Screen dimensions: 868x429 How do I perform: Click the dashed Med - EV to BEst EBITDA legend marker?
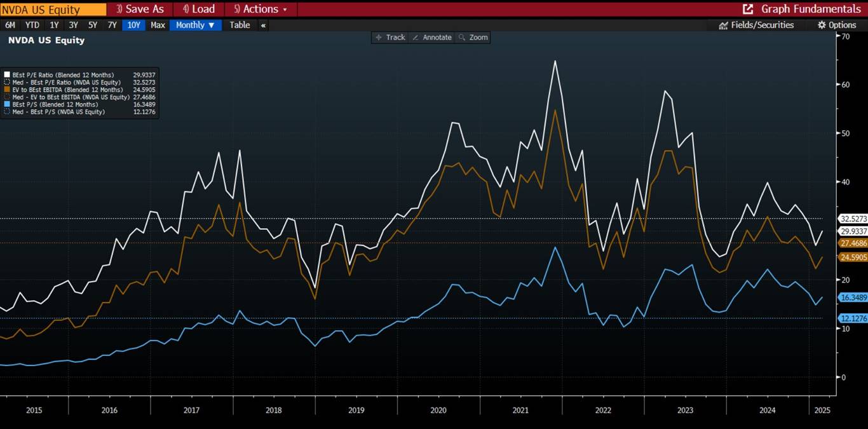(7, 97)
